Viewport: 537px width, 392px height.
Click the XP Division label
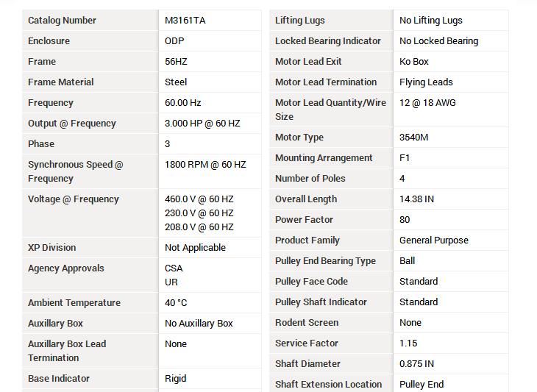click(x=52, y=248)
